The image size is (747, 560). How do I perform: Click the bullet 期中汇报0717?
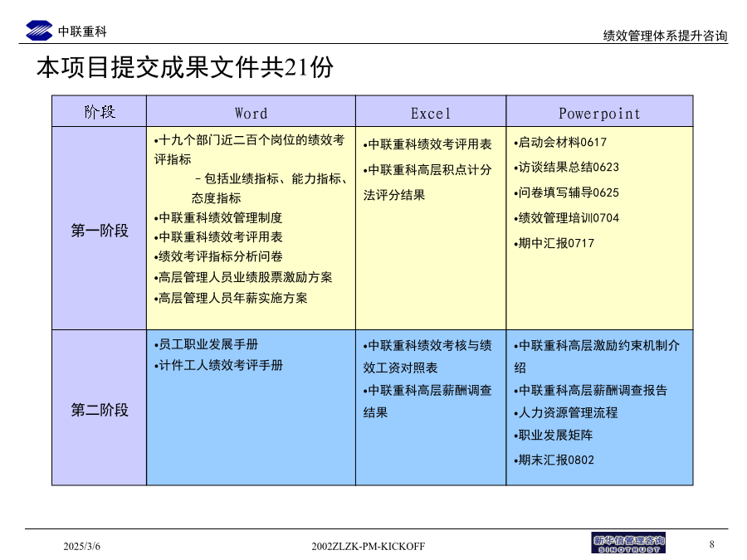[x=554, y=243]
